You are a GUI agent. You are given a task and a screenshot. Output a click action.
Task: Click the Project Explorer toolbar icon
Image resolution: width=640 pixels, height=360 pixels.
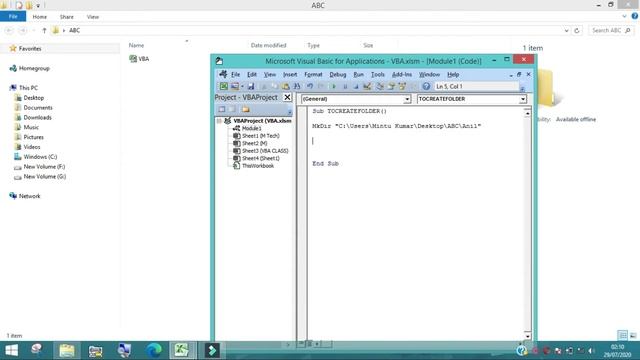380,86
